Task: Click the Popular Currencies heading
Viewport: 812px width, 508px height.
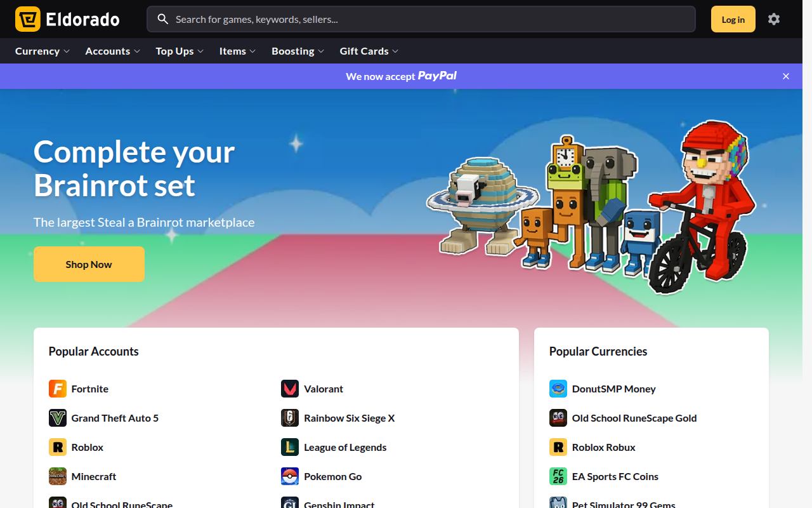Action: coord(598,351)
